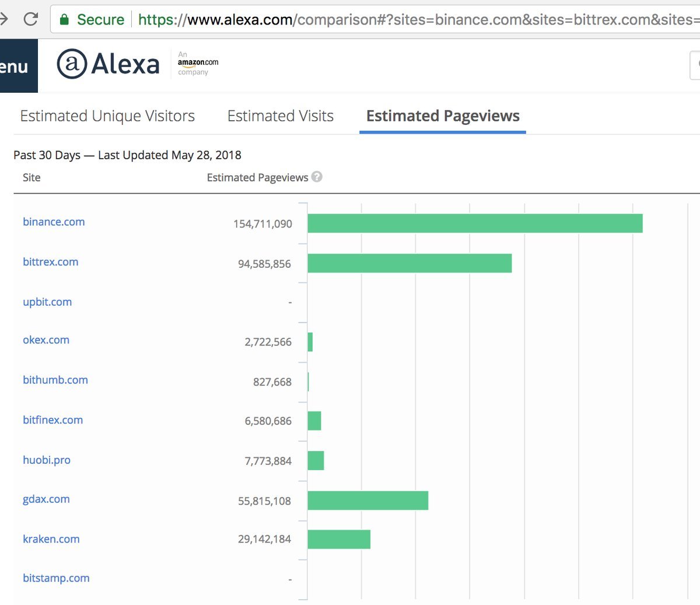Open the huobi.pro link
Screen dimensions: 700x605
(x=47, y=460)
